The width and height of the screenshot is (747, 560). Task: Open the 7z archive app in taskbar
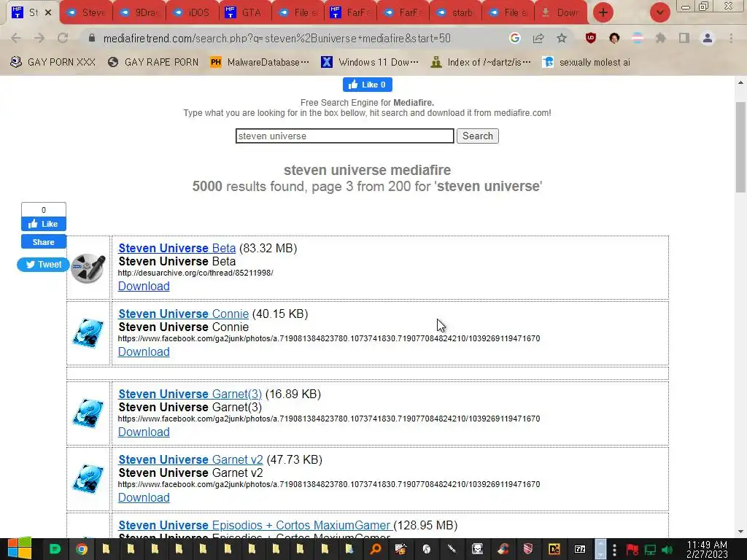coord(580,549)
